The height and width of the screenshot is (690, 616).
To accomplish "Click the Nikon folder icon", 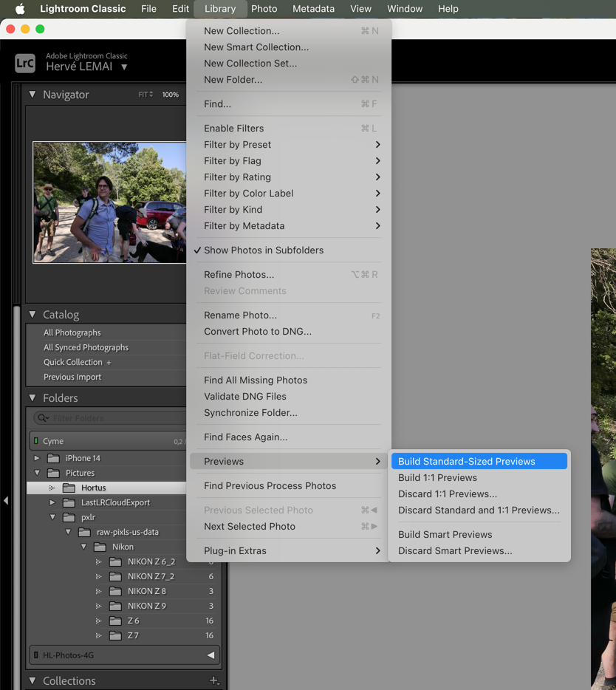I will pos(100,547).
